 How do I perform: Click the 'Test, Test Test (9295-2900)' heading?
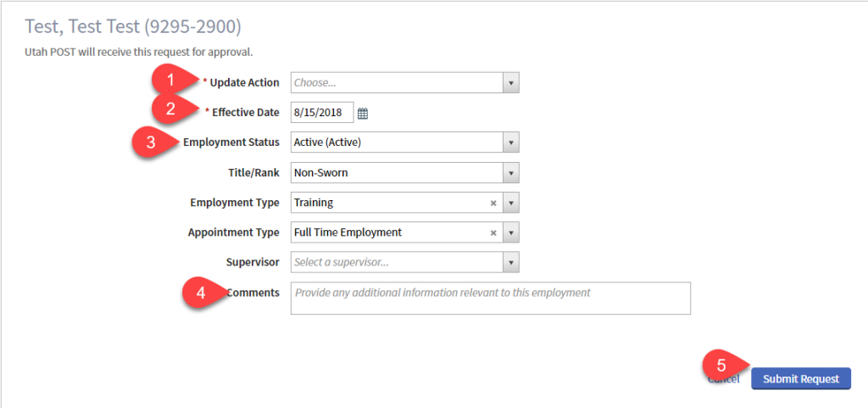133,27
